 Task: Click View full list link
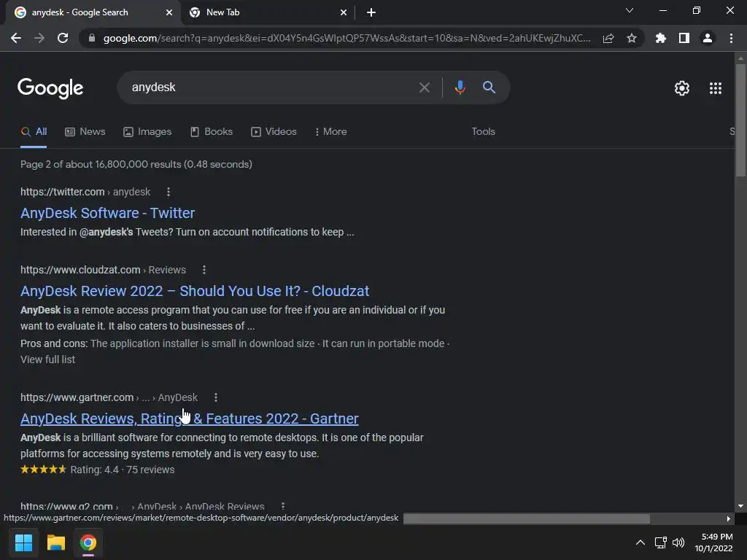[x=47, y=359]
